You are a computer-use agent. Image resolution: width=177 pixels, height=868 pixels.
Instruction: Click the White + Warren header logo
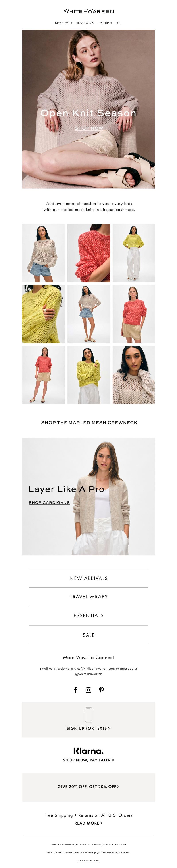[88, 11]
